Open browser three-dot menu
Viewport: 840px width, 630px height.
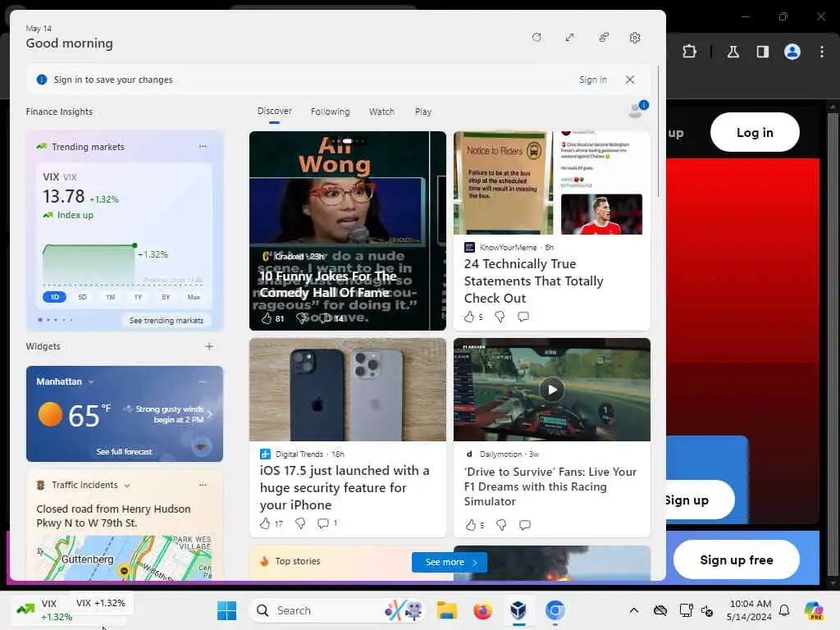821,52
